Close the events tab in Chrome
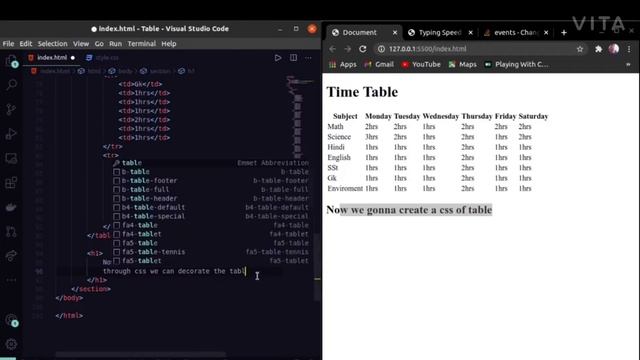Image resolution: width=640 pixels, height=360 pixels. pyautogui.click(x=546, y=33)
